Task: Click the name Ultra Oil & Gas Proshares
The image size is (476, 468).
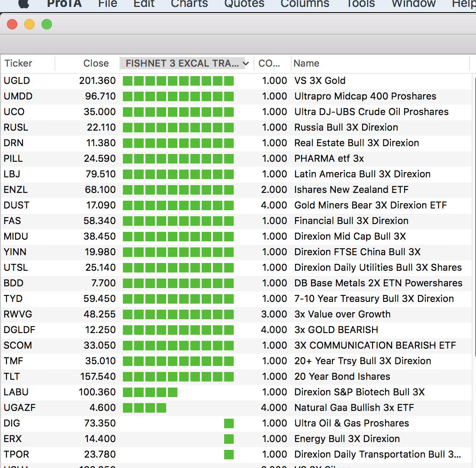Action: click(352, 423)
